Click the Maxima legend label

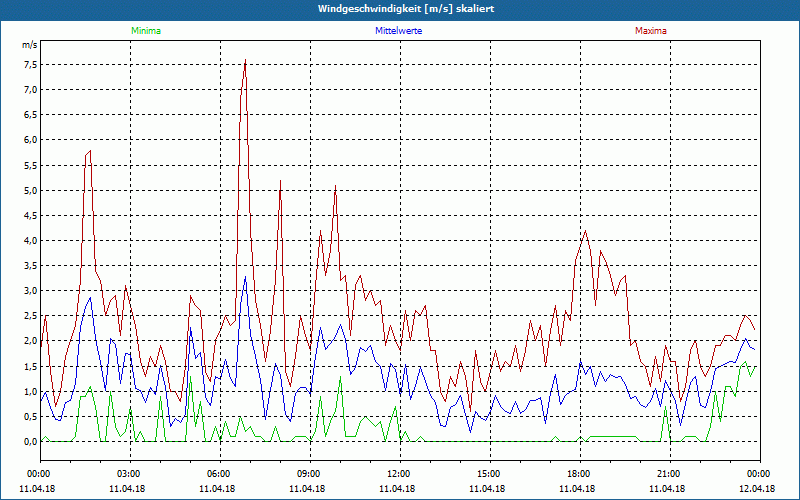tap(651, 31)
